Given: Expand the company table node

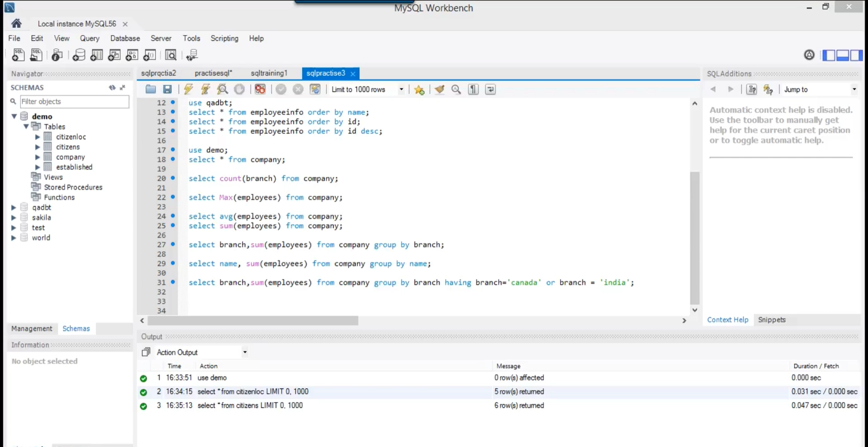Looking at the screenshot, I should tap(38, 157).
